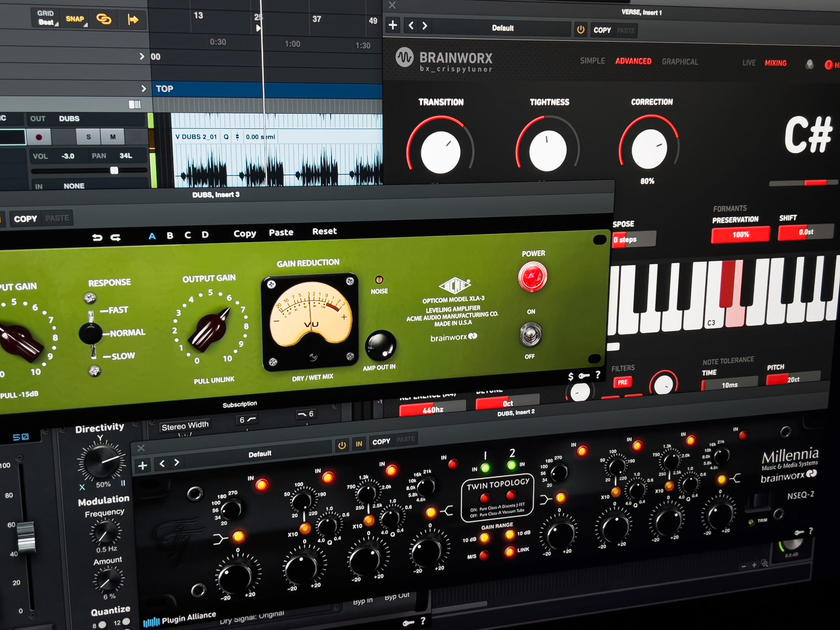Image resolution: width=840 pixels, height=630 pixels.
Task: Switch to the GRAPHICAL tab in crispytuner
Action: tap(680, 62)
